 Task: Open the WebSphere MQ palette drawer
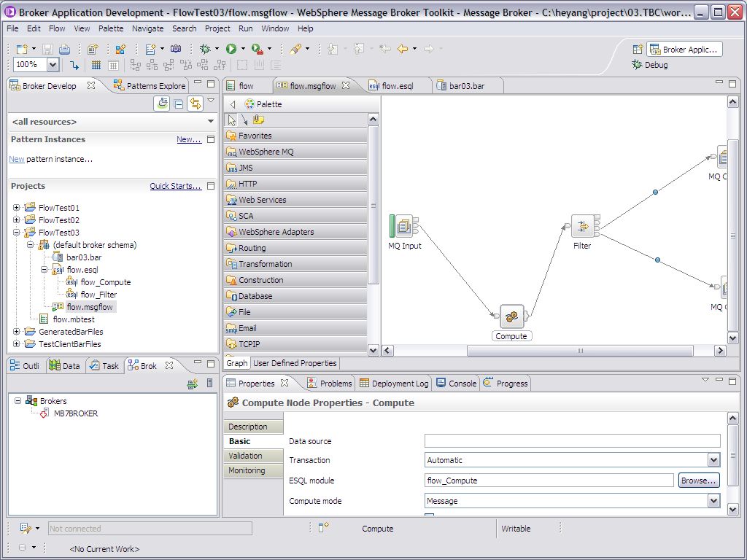pyautogui.click(x=295, y=152)
